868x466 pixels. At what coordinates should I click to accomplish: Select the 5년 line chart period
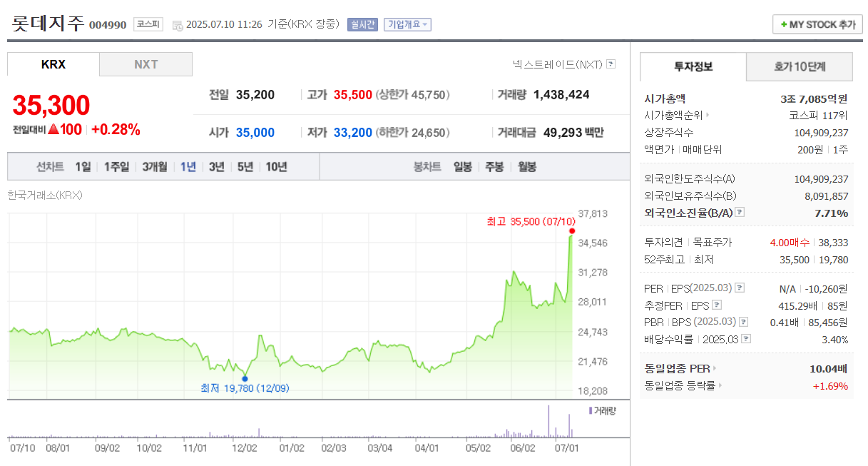pos(245,167)
